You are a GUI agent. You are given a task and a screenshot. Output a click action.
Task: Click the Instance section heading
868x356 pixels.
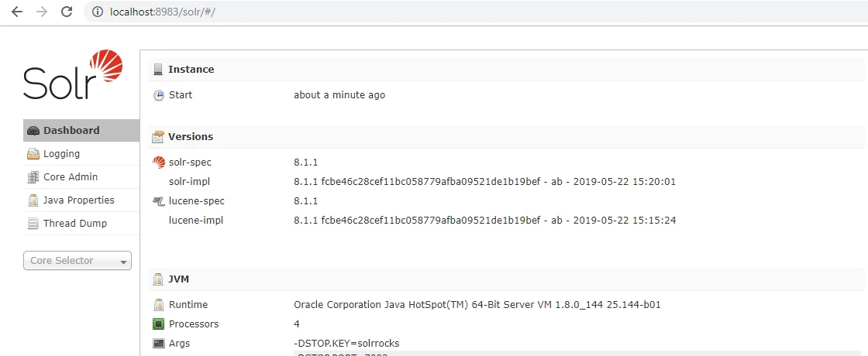coord(191,69)
